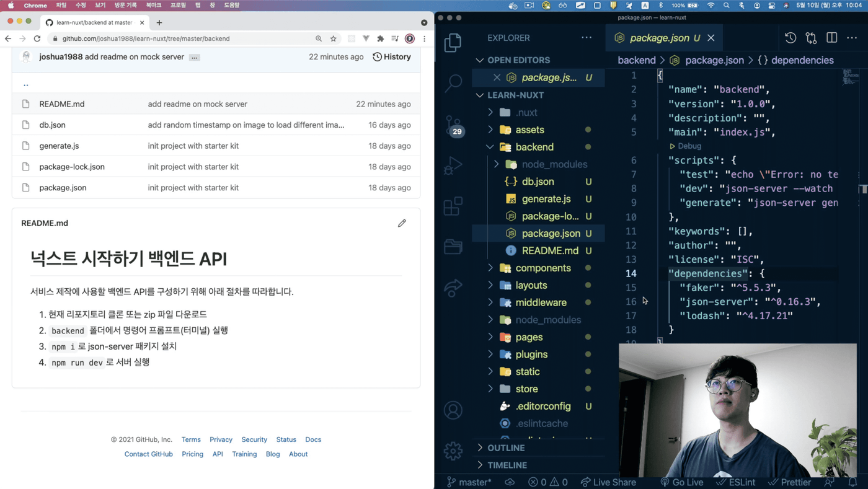
Task: Open the joshua1988 author link
Action: (x=61, y=57)
